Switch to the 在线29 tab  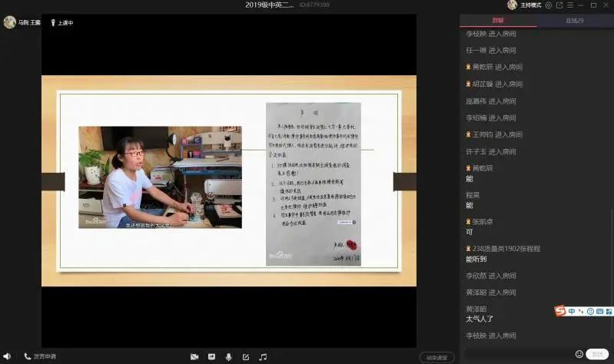tap(576, 21)
